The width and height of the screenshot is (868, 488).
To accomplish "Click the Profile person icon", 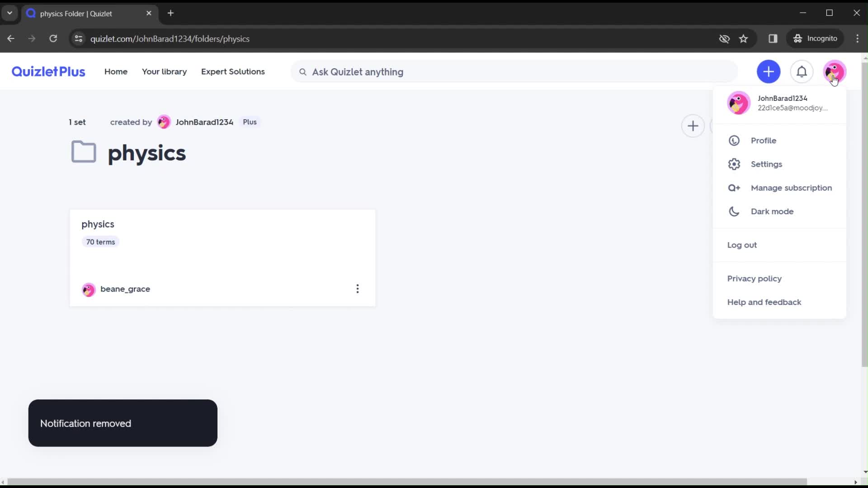I will (x=734, y=141).
